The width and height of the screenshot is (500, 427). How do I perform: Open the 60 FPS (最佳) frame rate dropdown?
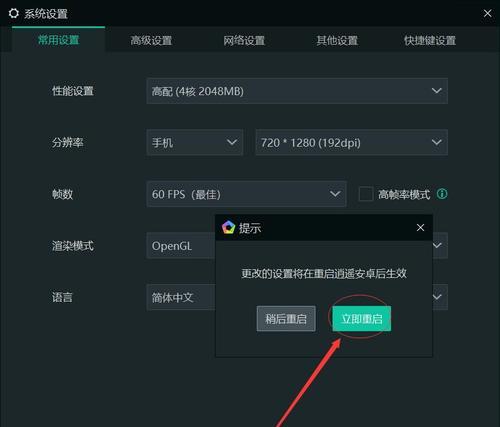246,194
